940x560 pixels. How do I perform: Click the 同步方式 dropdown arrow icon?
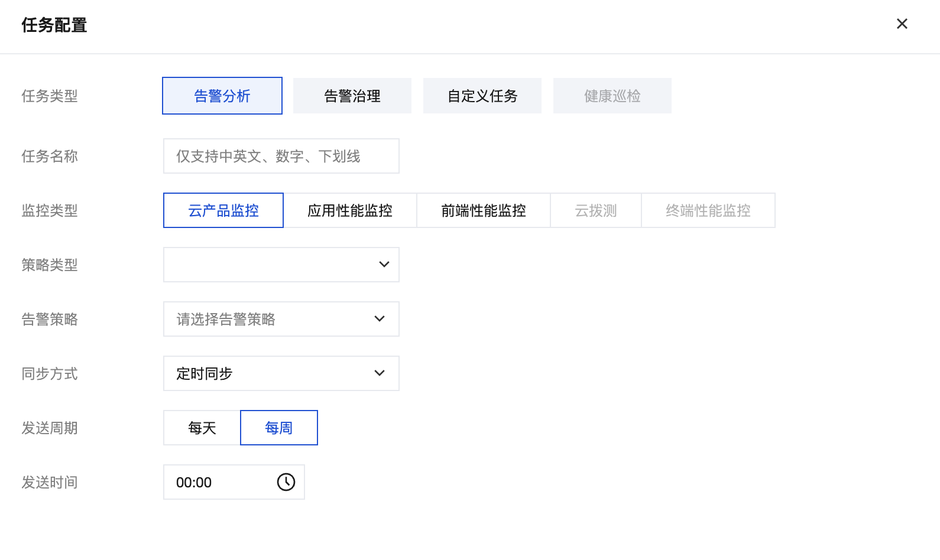[380, 373]
